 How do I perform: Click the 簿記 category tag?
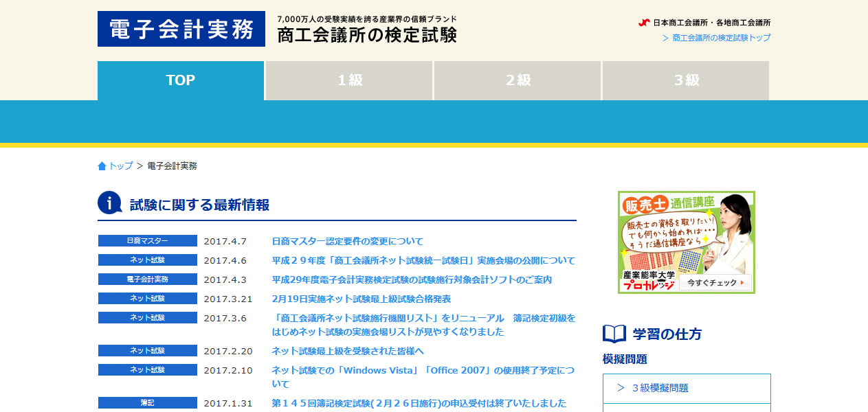(x=148, y=403)
